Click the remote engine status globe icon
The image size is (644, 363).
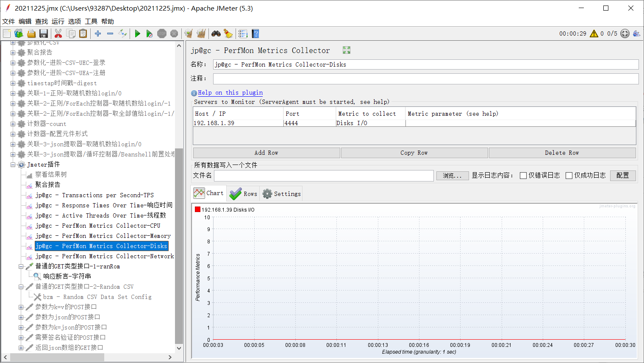tap(625, 34)
